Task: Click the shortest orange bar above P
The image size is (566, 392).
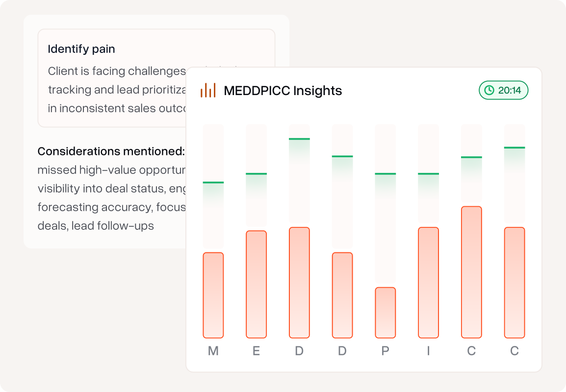Action: coord(385,312)
